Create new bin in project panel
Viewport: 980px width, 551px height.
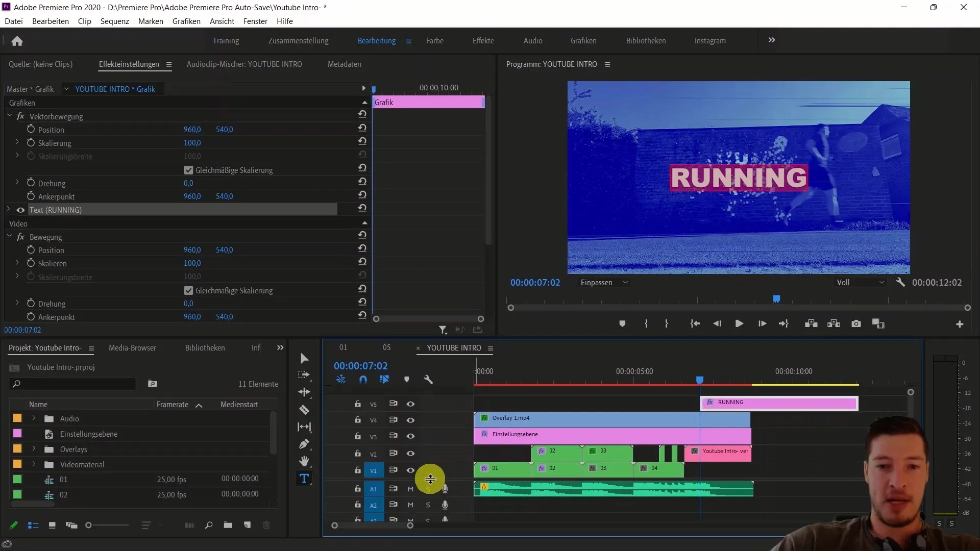pyautogui.click(x=228, y=525)
